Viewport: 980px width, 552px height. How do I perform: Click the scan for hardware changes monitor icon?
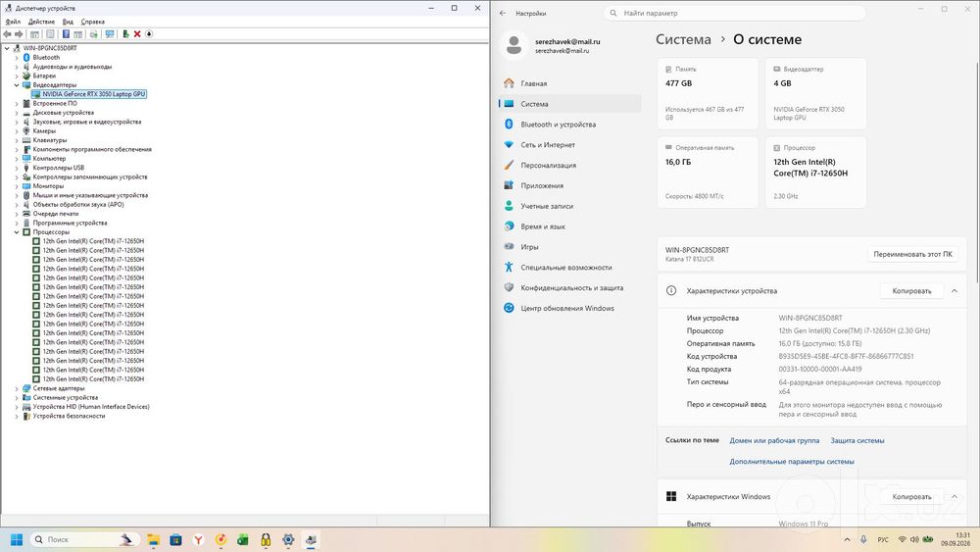[x=110, y=33]
